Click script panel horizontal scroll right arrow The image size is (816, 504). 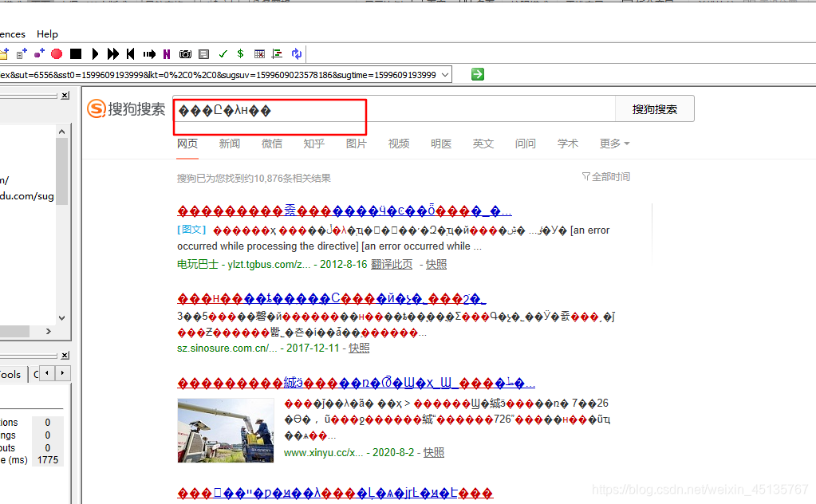(x=49, y=331)
